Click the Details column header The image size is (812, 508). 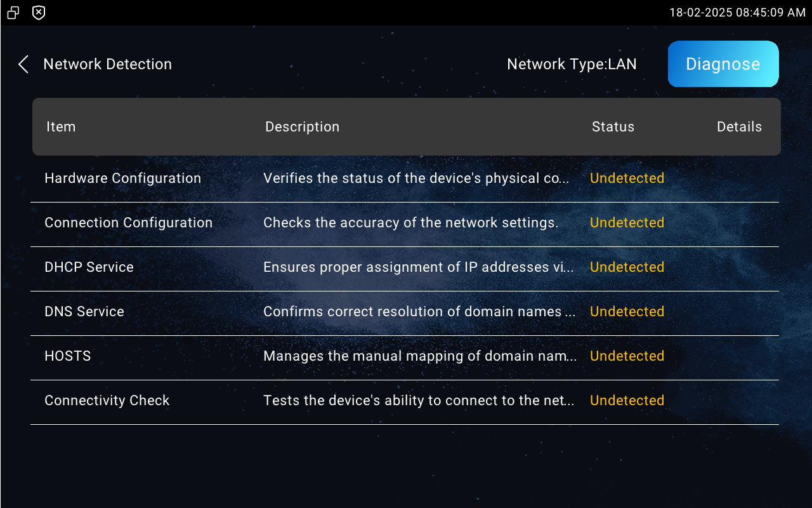point(739,127)
